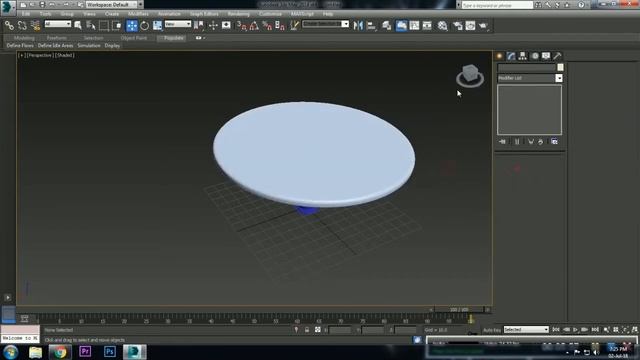Screen dimensions: 640x360
Task: Toggle the 3D Snaps button
Action: pyautogui.click(x=241, y=26)
